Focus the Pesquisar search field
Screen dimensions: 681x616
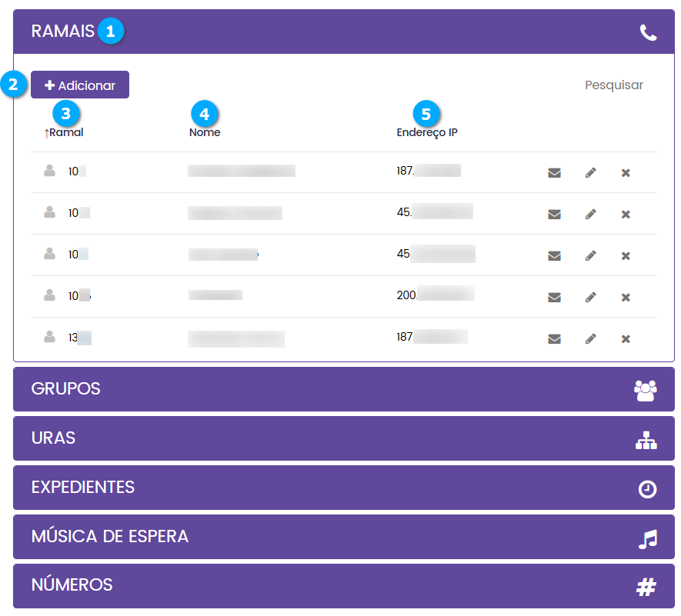[x=613, y=85]
